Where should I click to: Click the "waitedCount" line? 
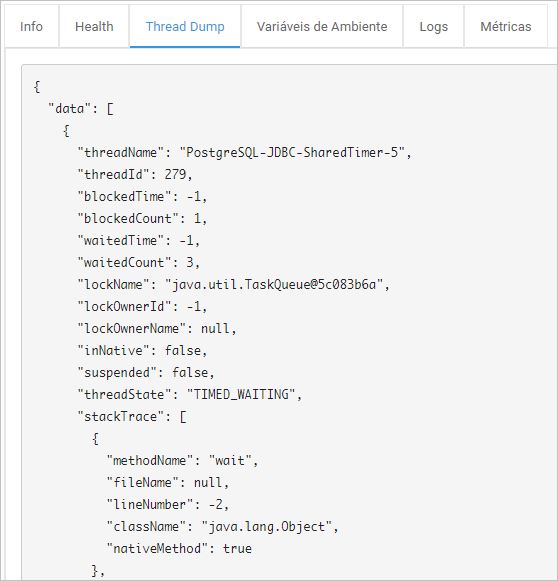point(139,263)
